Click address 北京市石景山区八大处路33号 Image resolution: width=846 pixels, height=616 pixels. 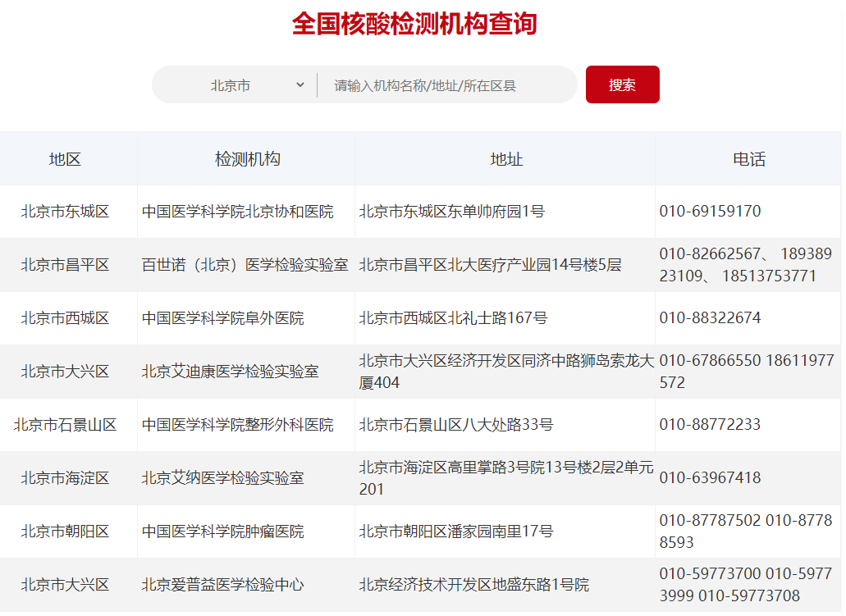click(x=456, y=425)
